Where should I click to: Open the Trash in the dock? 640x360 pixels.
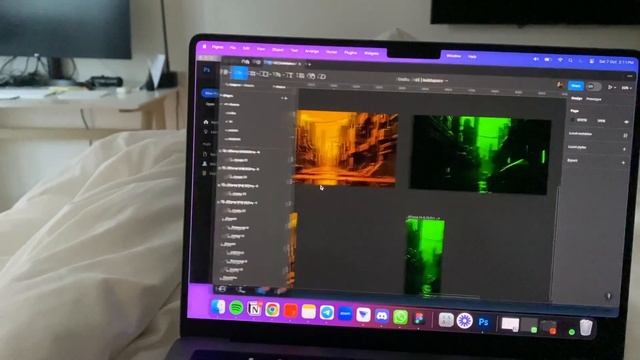click(x=586, y=327)
